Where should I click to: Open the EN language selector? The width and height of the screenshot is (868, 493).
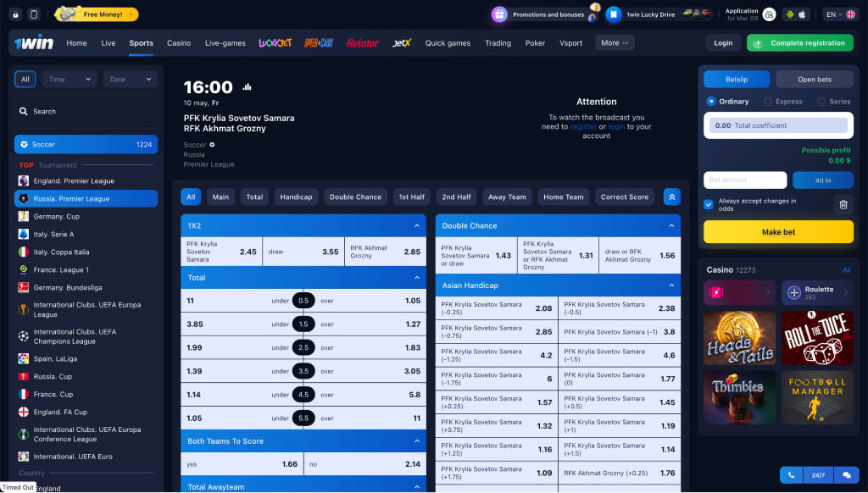(839, 14)
